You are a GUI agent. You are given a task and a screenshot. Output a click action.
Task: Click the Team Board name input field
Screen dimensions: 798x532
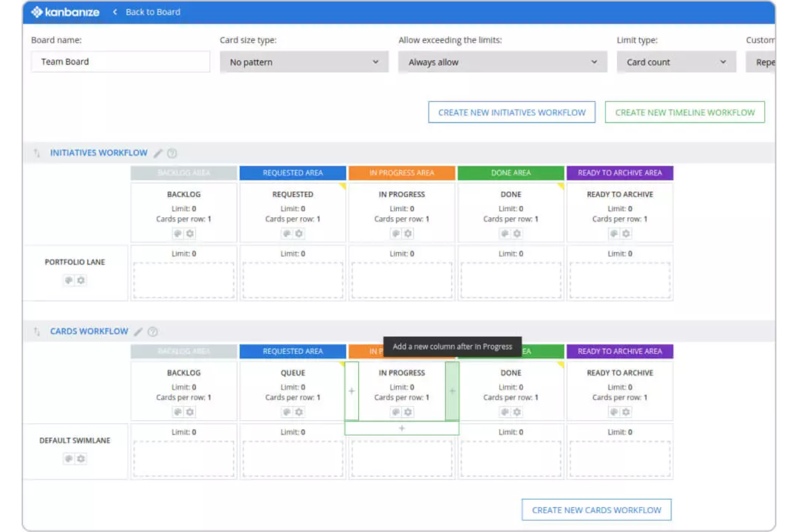(120, 61)
